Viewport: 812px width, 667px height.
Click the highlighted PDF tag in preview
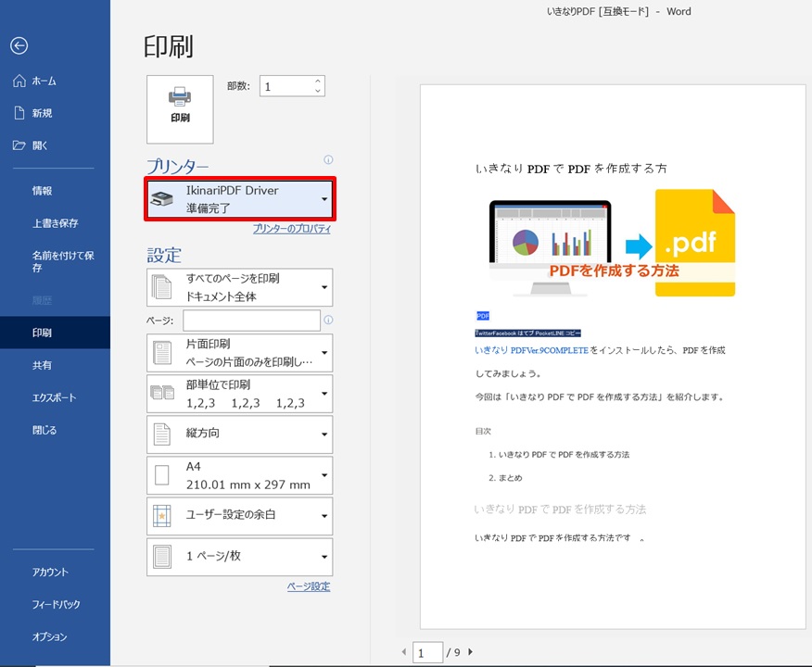pyautogui.click(x=483, y=316)
